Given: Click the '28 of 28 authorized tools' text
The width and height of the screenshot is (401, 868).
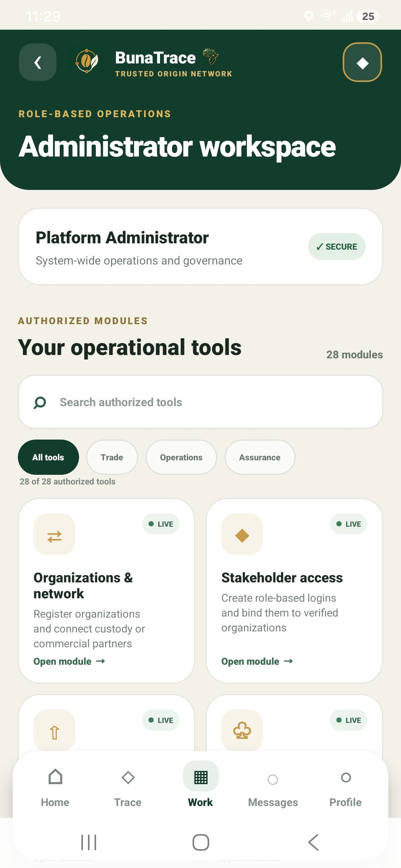Looking at the screenshot, I should pyautogui.click(x=68, y=481).
